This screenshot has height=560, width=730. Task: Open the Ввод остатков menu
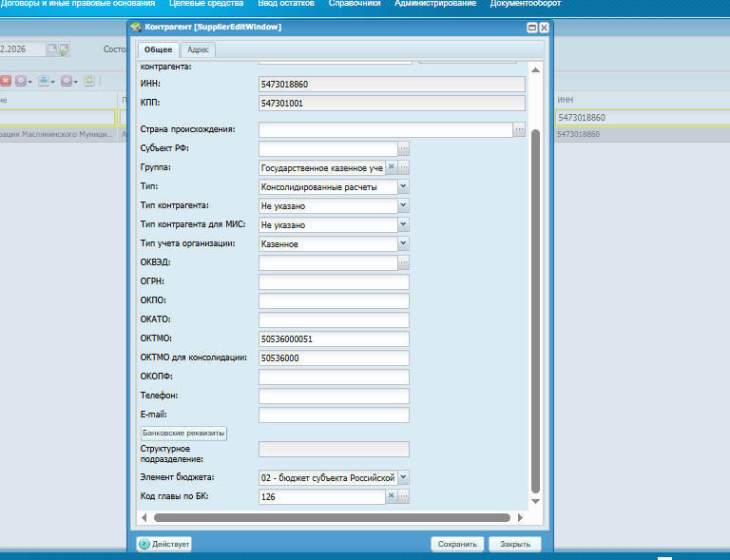[286, 3]
